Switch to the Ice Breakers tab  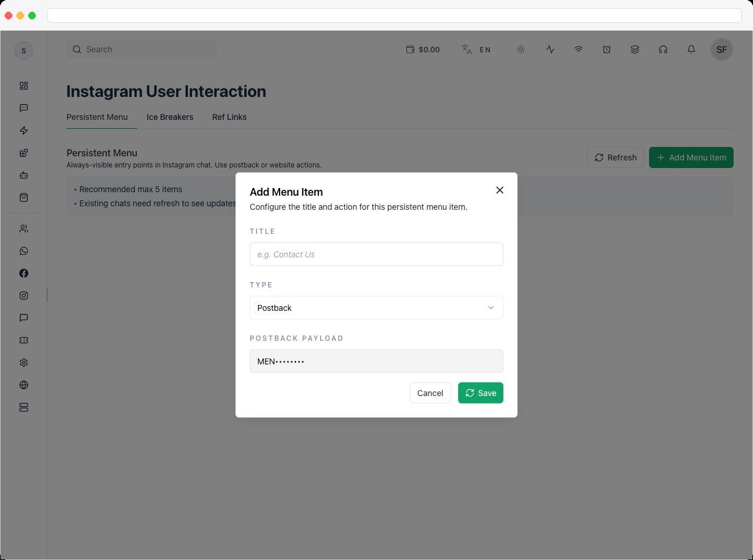pyautogui.click(x=170, y=117)
